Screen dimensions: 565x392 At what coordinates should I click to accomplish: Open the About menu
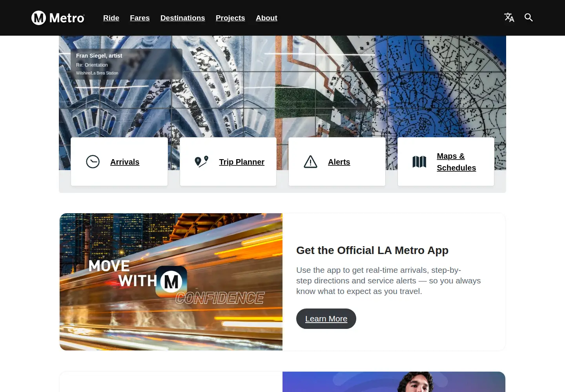point(266,18)
